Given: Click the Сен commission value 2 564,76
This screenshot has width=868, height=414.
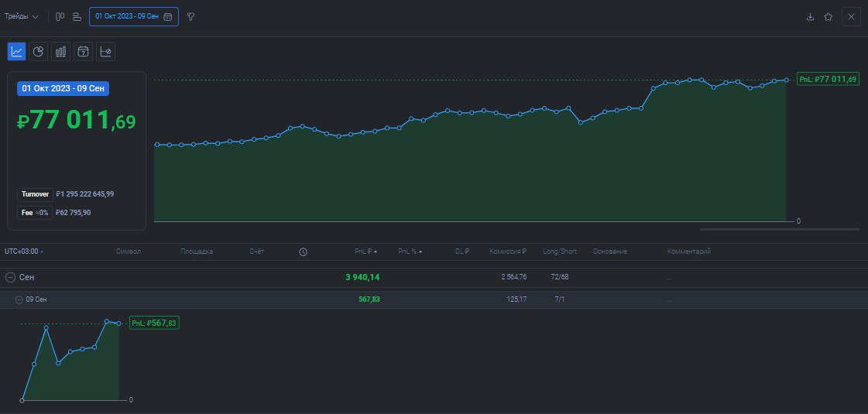Looking at the screenshot, I should point(512,277).
